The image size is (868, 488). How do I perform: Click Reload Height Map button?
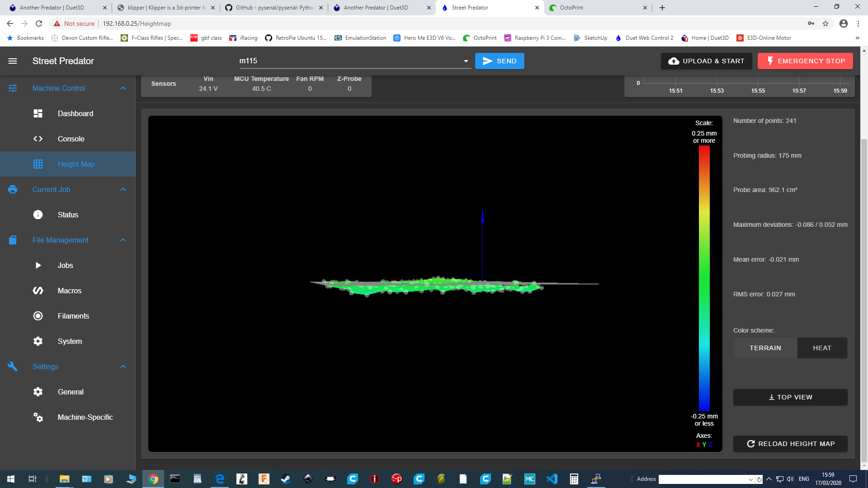pos(790,444)
